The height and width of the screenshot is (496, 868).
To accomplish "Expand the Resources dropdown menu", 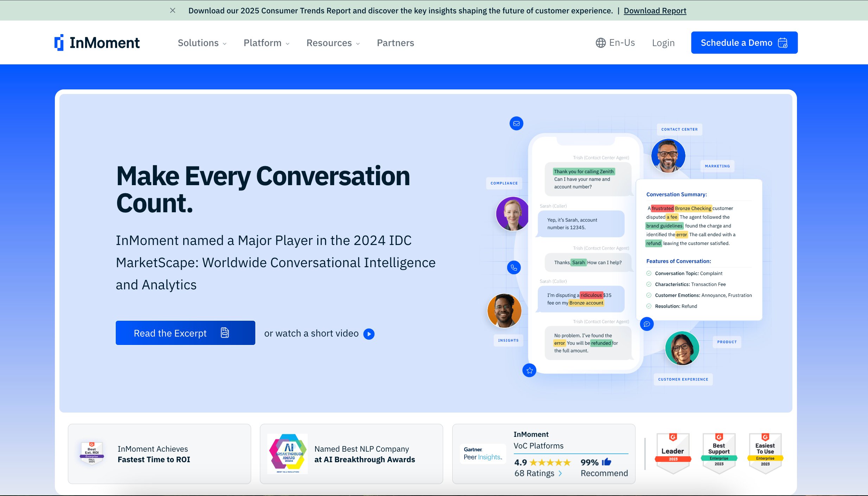I will tap(333, 43).
